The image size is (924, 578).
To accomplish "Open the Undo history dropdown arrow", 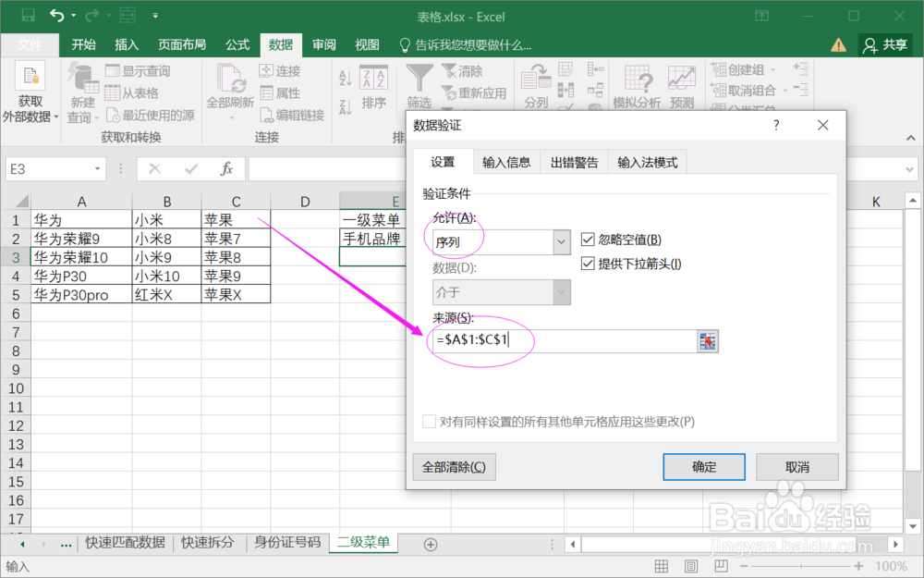I will 74,16.
